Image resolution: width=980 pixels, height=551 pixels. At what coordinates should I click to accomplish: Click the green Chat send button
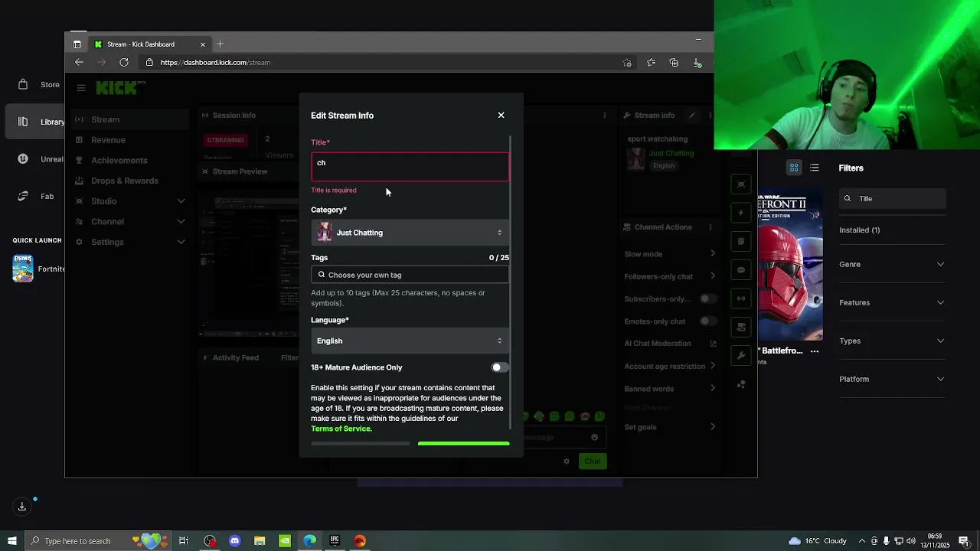593,461
